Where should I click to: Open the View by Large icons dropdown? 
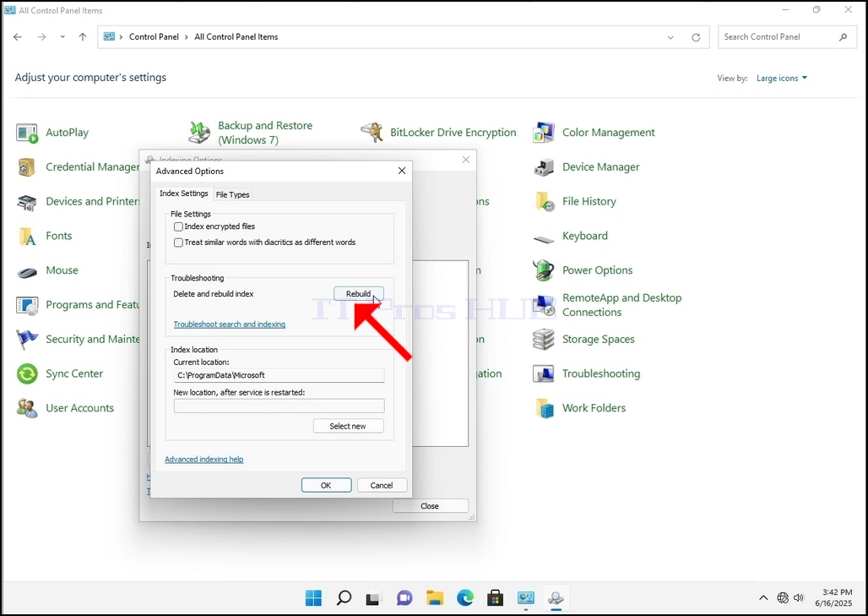[782, 78]
